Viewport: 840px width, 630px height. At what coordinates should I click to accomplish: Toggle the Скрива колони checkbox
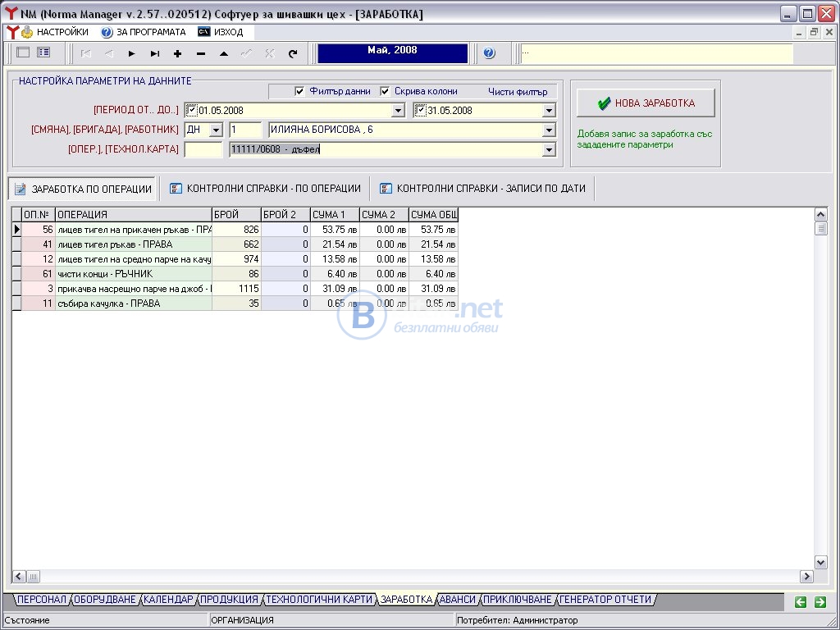[x=385, y=92]
